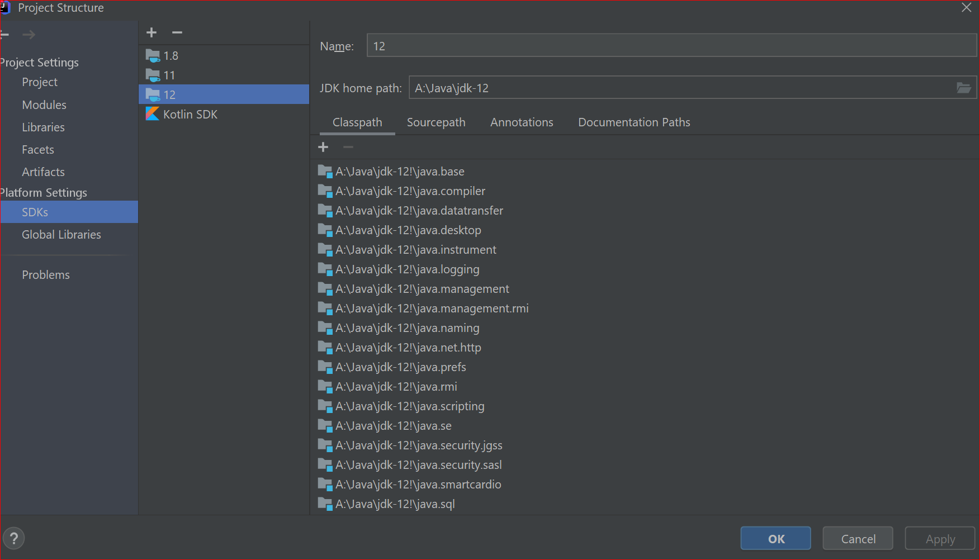
Task: Browse JDK home path folder icon
Action: [x=963, y=88]
